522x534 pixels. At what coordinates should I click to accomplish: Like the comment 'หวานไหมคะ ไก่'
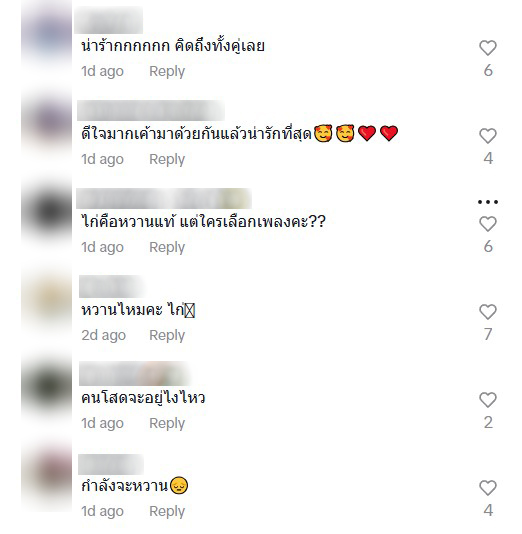[x=488, y=312]
